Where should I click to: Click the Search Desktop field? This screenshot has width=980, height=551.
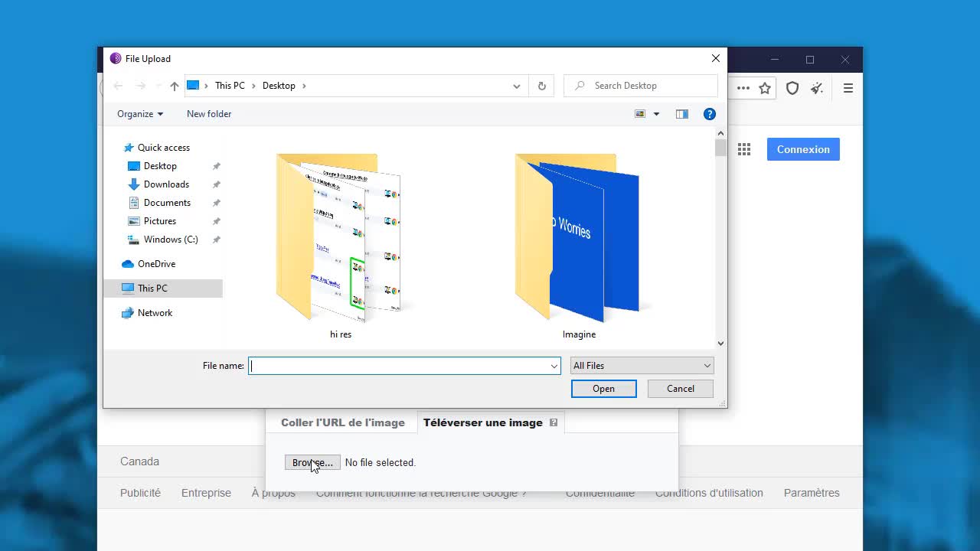click(641, 86)
